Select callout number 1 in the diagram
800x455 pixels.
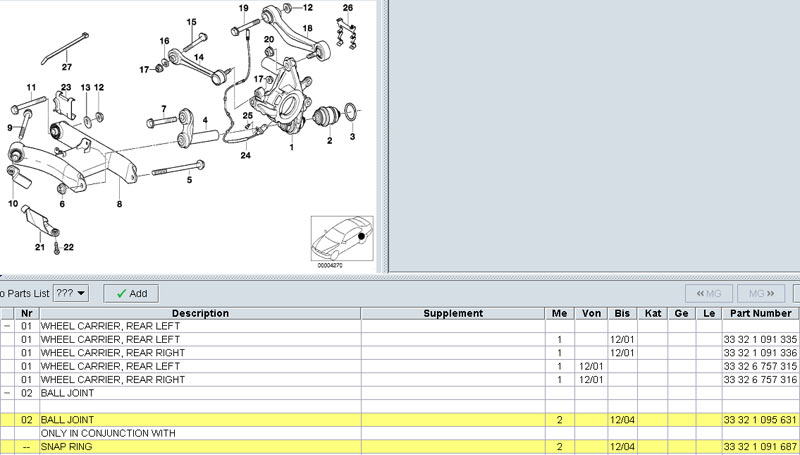tap(292, 147)
